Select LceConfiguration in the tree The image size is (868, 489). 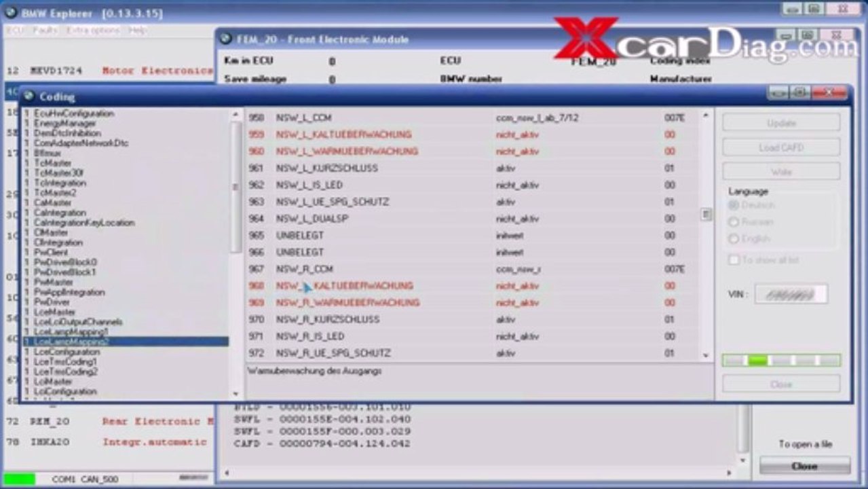67,352
